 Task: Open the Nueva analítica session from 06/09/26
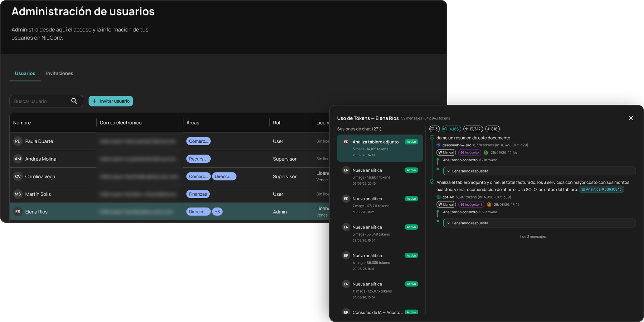[x=380, y=176]
